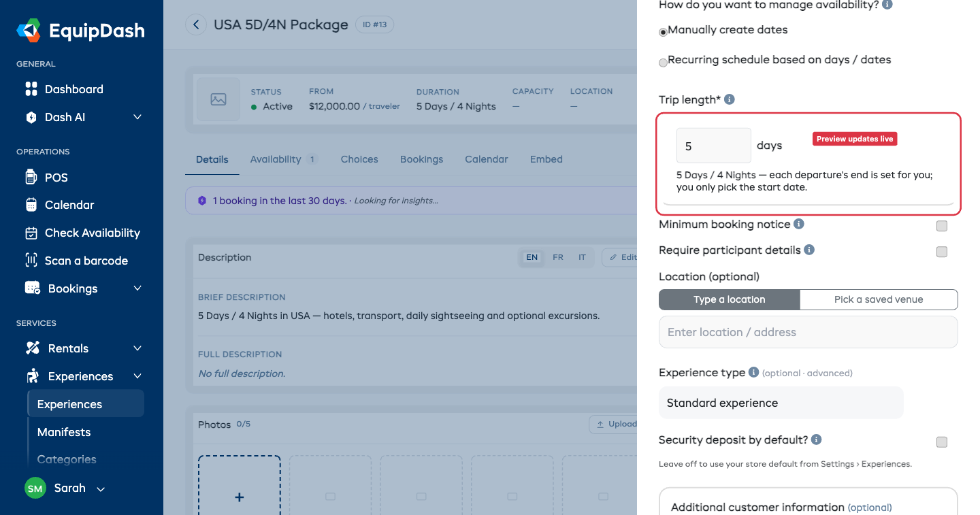Click the Trip length days input
The width and height of the screenshot is (980, 515).
[714, 146]
